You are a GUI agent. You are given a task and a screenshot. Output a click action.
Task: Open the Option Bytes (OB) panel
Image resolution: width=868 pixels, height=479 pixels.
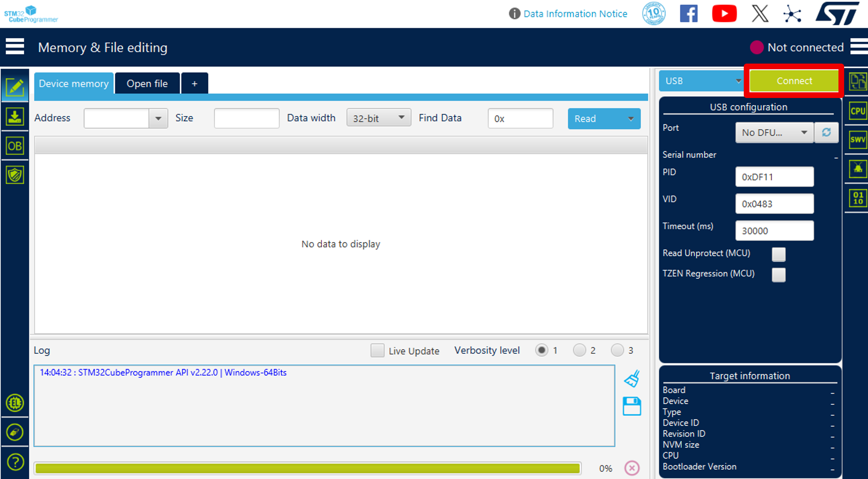(15, 146)
